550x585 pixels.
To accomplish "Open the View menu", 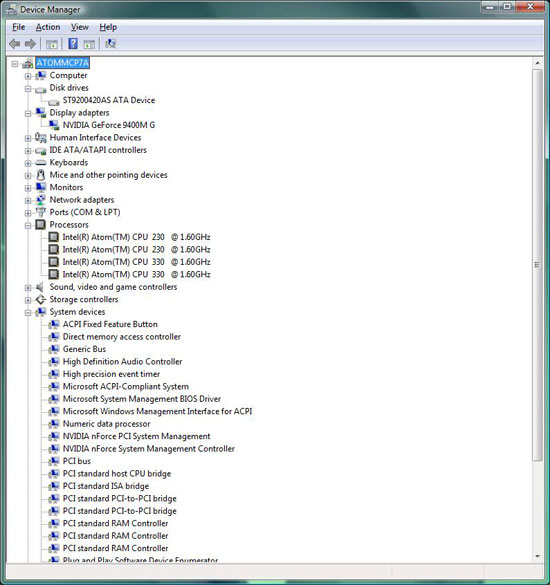I will pos(80,27).
